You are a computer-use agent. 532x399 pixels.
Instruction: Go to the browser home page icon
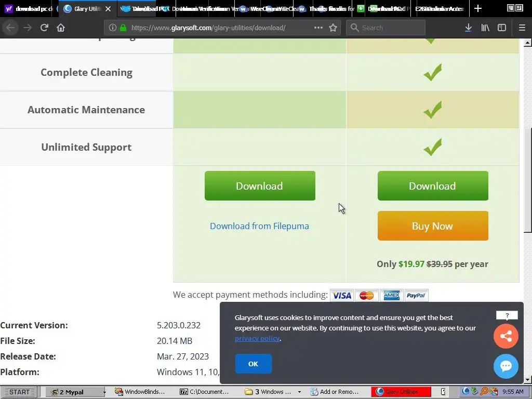(61, 28)
